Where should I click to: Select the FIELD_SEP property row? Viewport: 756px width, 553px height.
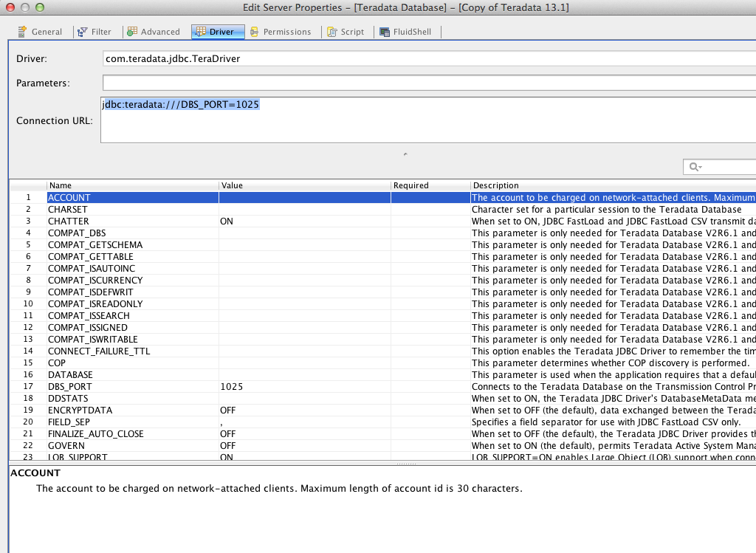point(383,422)
